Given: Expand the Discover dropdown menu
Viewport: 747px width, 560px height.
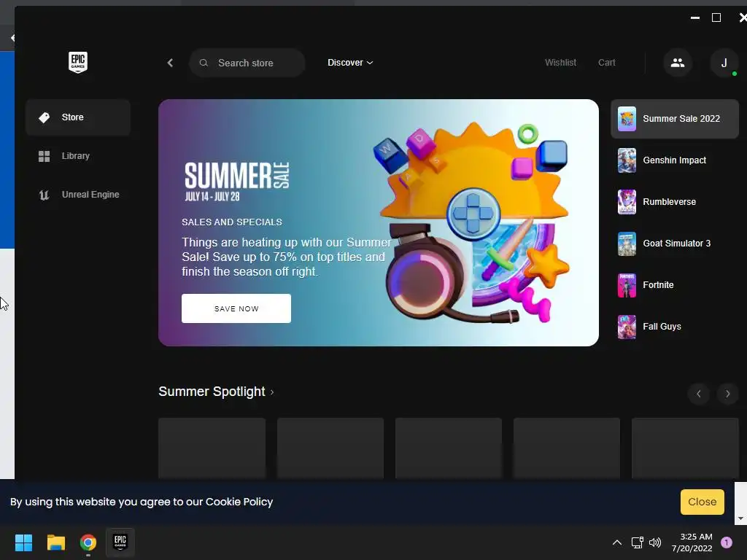Looking at the screenshot, I should (x=350, y=63).
